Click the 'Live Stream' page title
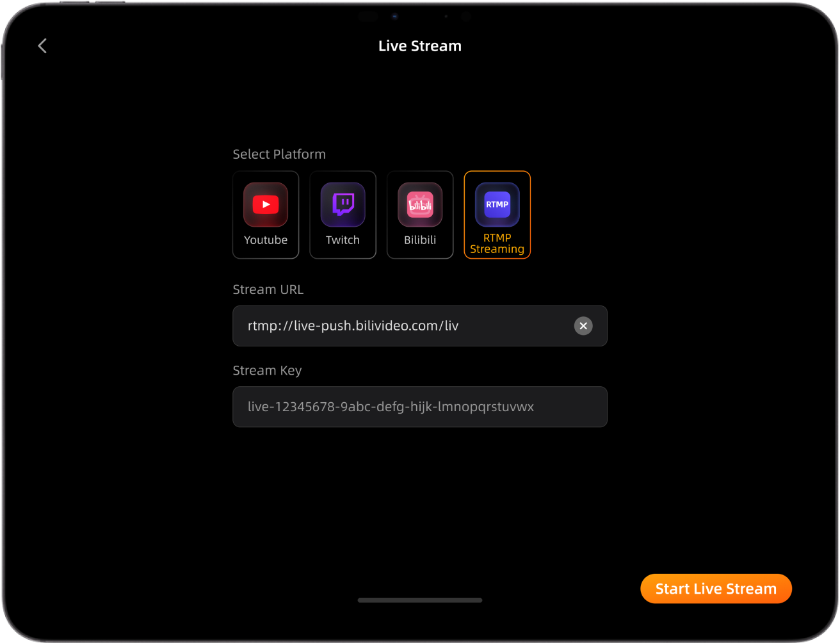The height and width of the screenshot is (643, 840). (x=420, y=46)
